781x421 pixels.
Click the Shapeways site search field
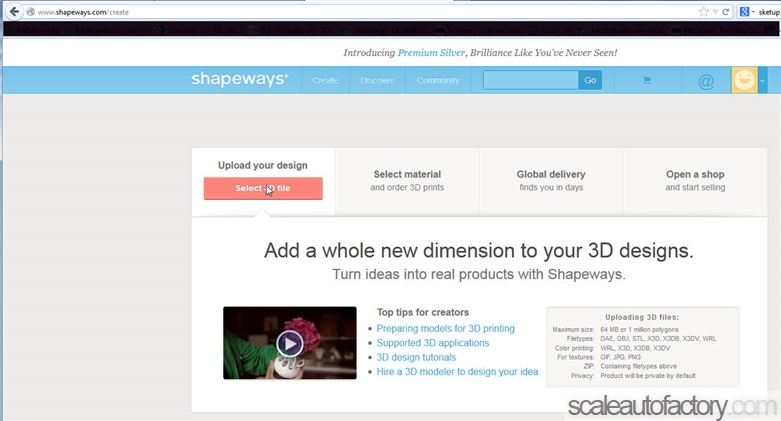531,80
